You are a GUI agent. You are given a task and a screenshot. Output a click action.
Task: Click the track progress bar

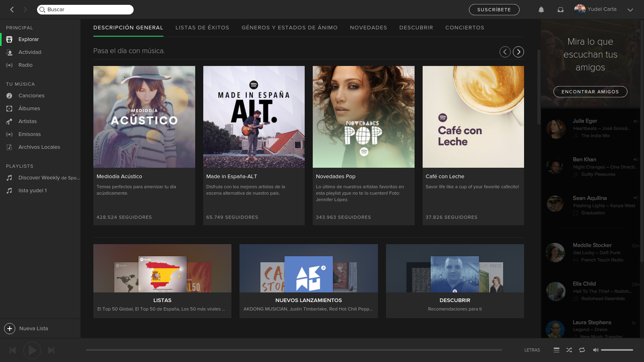tap(294, 350)
